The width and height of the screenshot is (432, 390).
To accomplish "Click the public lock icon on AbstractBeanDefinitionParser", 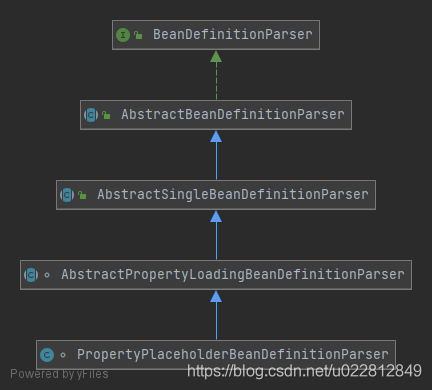I will coord(106,115).
